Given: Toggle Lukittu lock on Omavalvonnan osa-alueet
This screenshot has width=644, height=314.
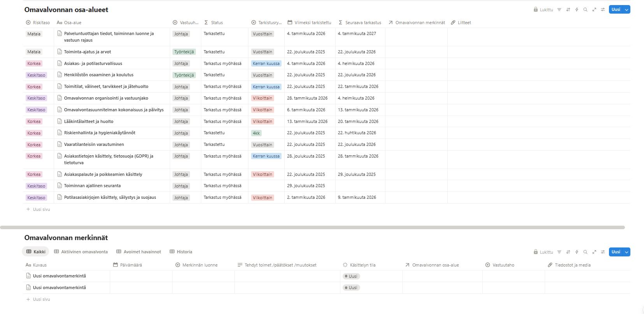Looking at the screenshot, I should coord(543,10).
